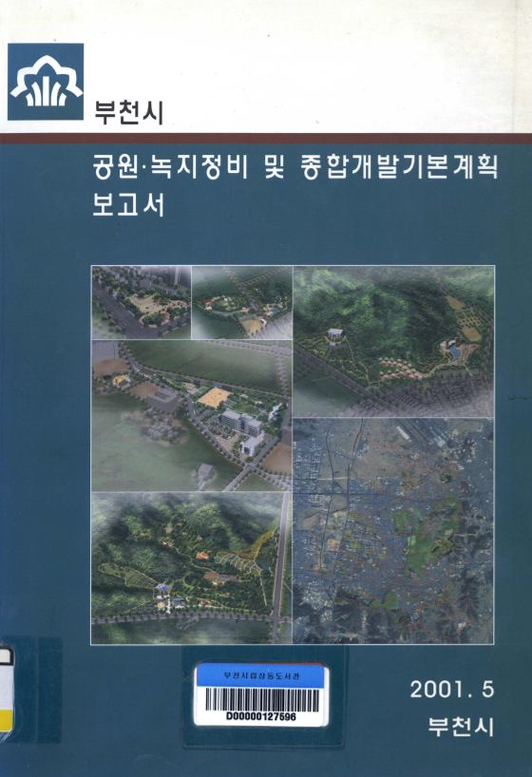Image resolution: width=532 pixels, height=777 pixels.
Task: Click the word '보고서' under the title
Action: coord(128,203)
